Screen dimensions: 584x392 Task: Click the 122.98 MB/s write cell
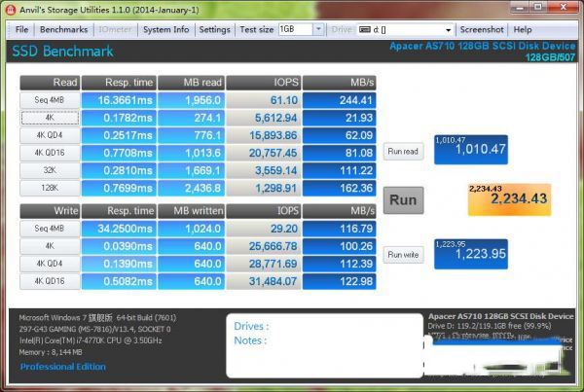[340, 281]
